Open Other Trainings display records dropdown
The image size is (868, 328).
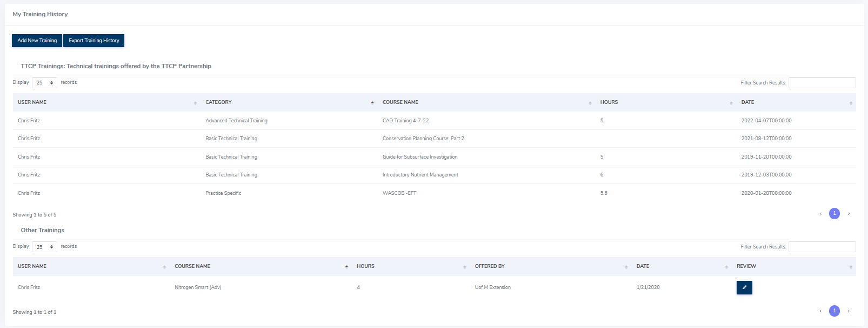pyautogui.click(x=44, y=247)
